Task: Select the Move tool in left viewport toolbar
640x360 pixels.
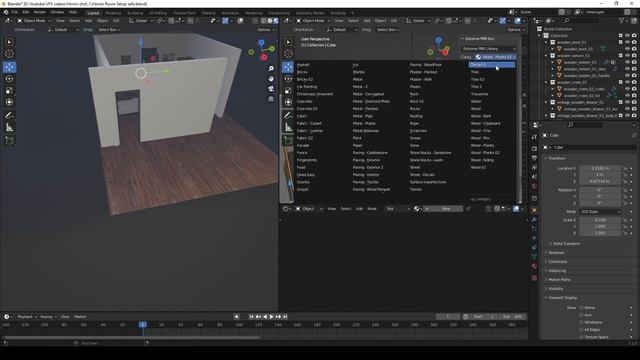Action: point(9,67)
